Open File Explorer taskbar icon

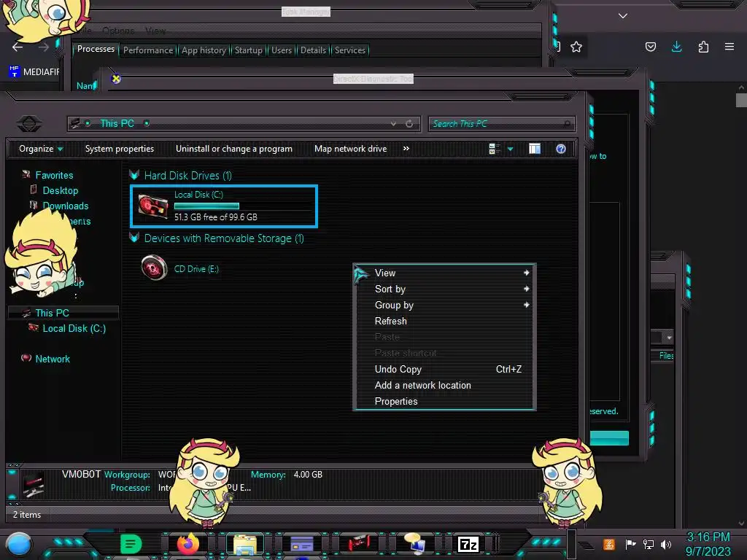click(245, 544)
